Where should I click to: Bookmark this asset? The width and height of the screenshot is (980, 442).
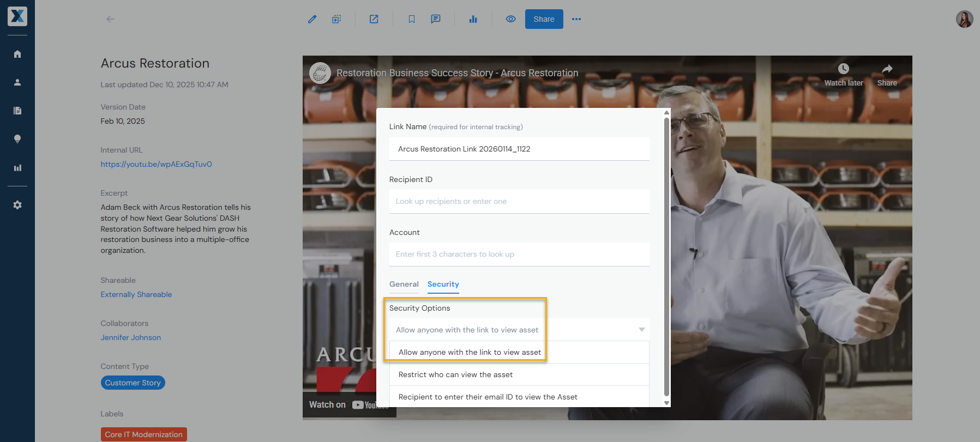coord(412,19)
